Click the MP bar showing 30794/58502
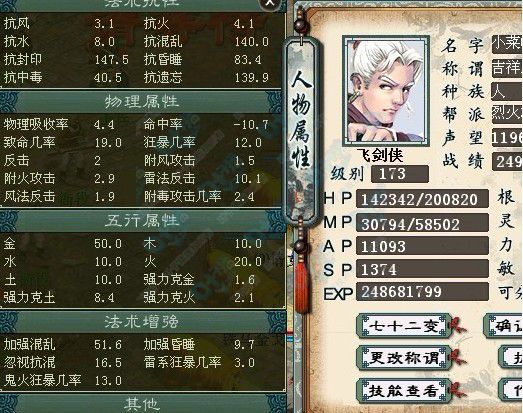This screenshot has height=413, width=523. point(422,223)
